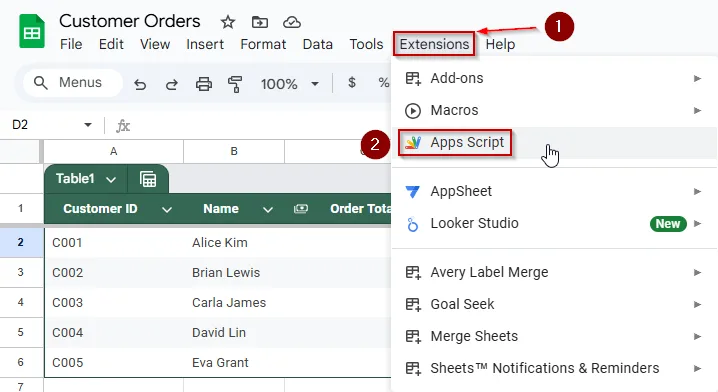Click the Macros play icon

tap(413, 111)
